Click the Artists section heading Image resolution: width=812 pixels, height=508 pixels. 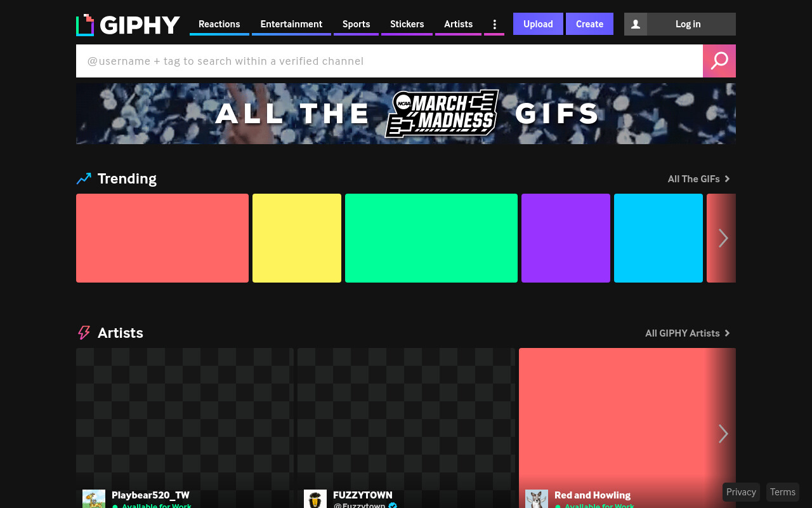[121, 333]
